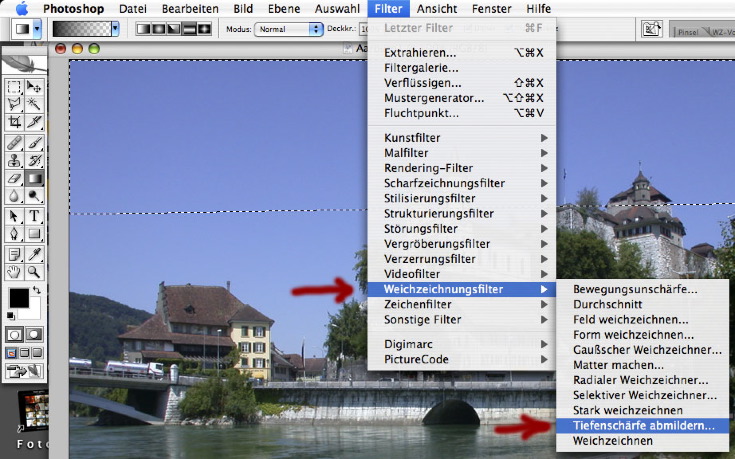Open the gradient picker dropdown arrow
735x459 pixels.
pos(115,29)
